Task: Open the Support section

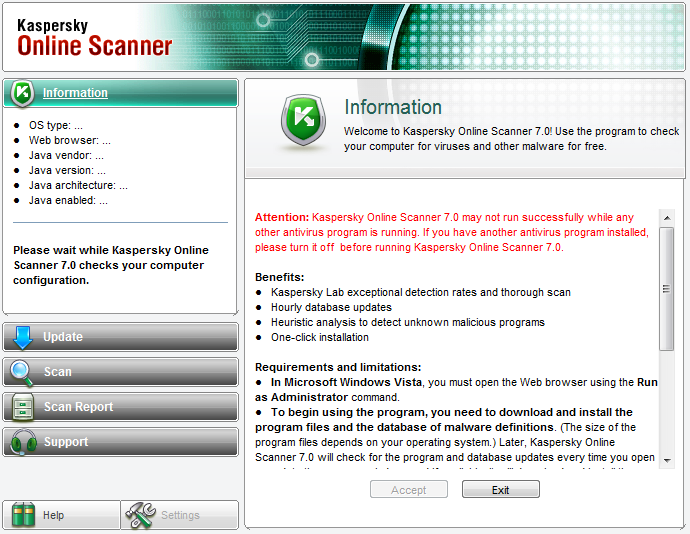Action: point(121,442)
